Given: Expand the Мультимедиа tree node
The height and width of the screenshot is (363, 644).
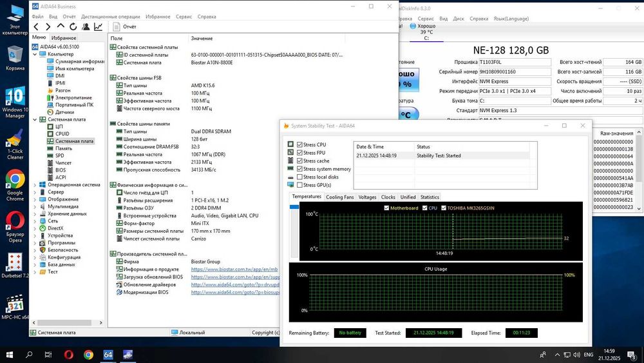Looking at the screenshot, I should [35, 207].
